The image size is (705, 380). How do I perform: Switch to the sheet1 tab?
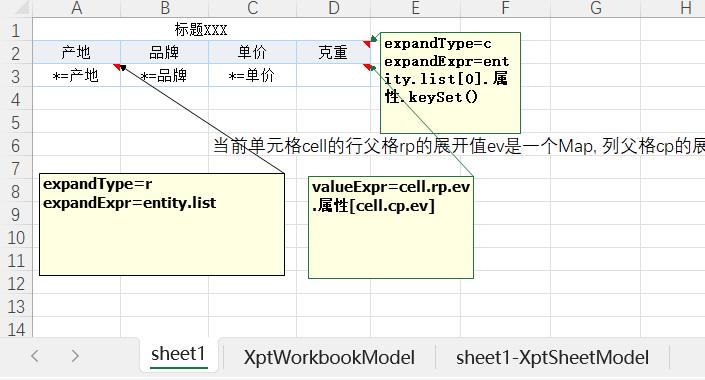pyautogui.click(x=178, y=355)
